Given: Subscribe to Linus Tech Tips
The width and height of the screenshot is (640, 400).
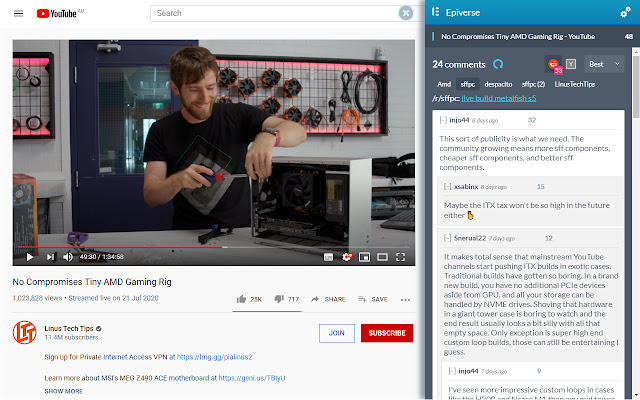Looking at the screenshot, I should [387, 333].
